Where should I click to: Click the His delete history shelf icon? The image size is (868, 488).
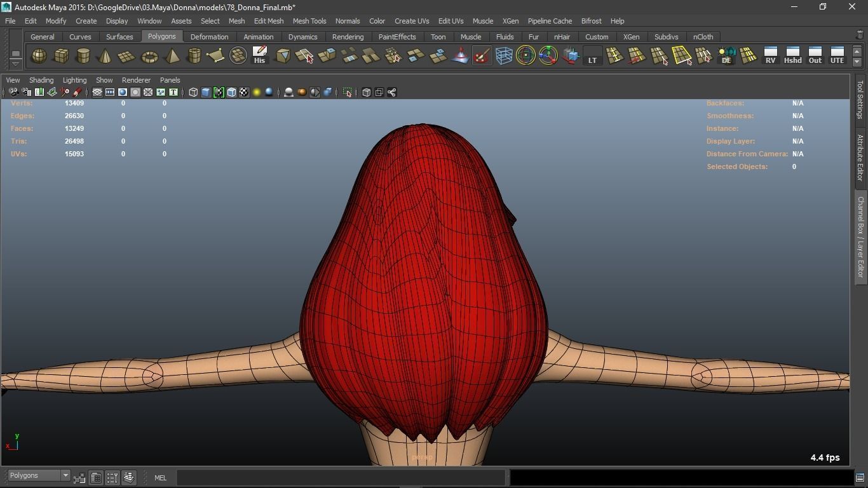point(259,56)
